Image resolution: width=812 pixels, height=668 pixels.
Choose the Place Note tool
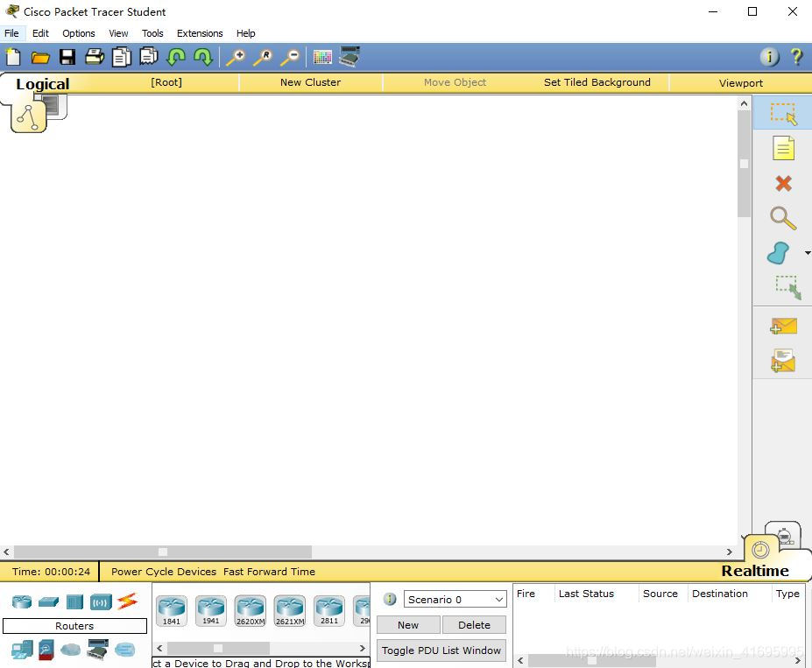pos(783,148)
